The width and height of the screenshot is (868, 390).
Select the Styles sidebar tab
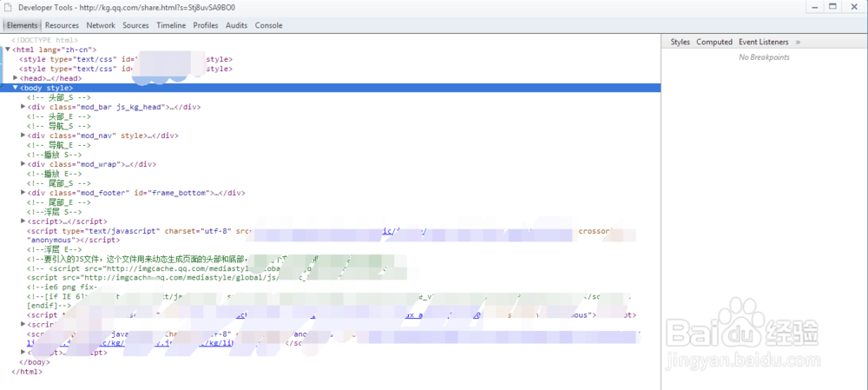pyautogui.click(x=681, y=42)
